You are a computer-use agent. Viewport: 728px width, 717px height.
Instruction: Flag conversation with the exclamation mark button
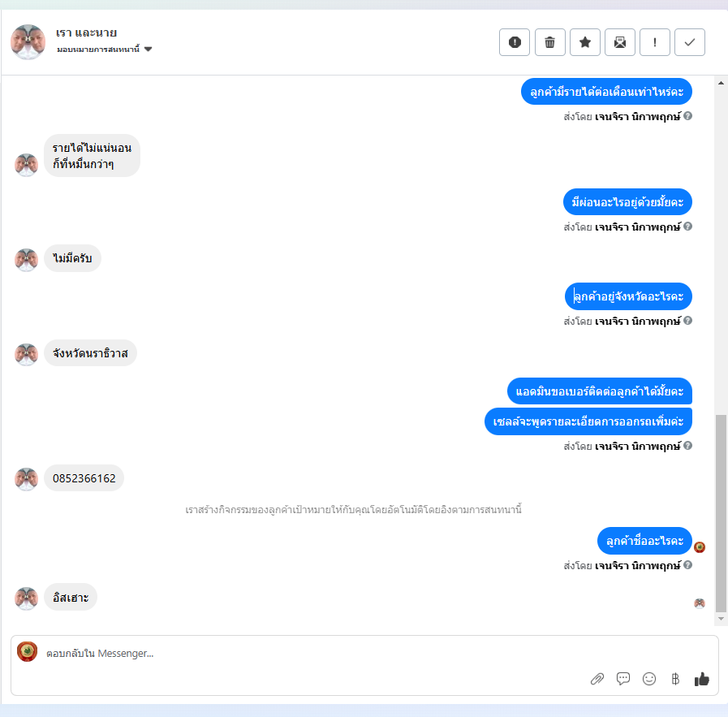point(655,42)
